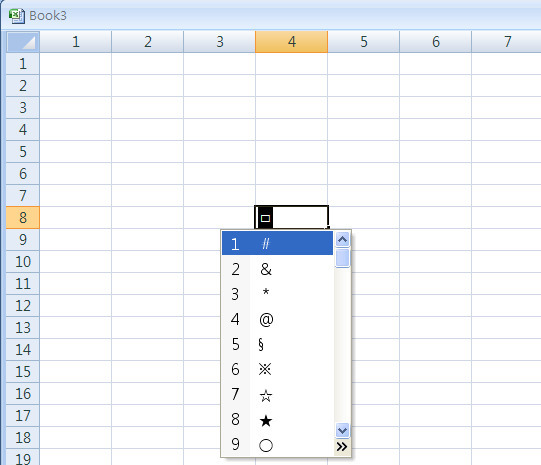Expand the candidate list with the » button

click(x=342, y=447)
